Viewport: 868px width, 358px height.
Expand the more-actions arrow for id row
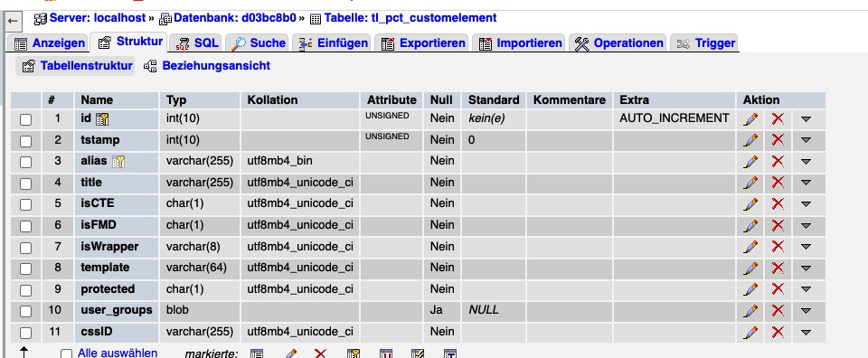point(806,119)
